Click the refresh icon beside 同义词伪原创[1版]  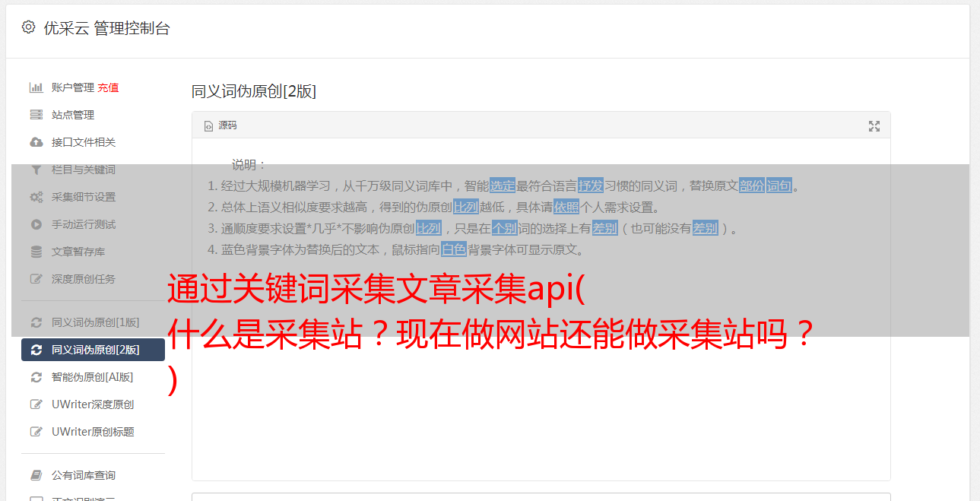coord(36,322)
